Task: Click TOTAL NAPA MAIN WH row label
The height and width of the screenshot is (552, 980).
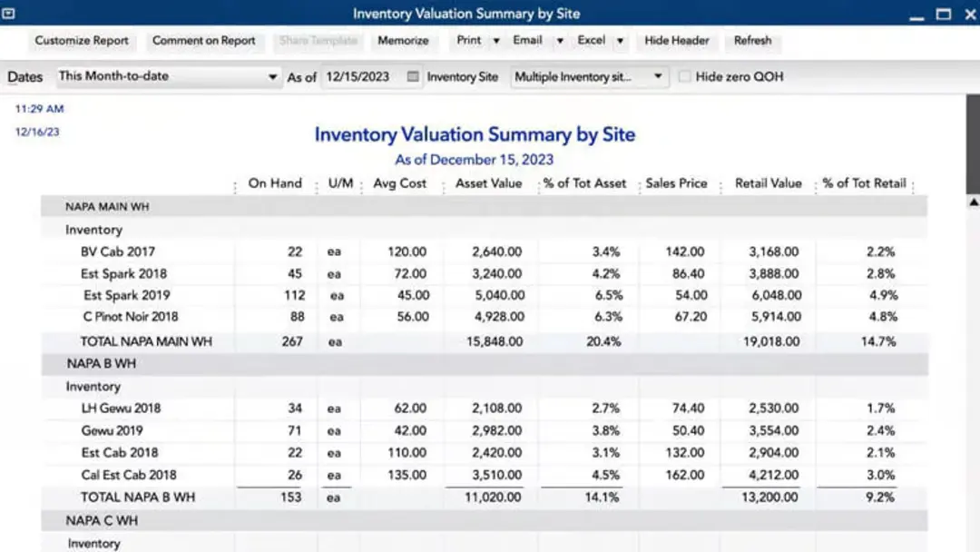Action: 146,341
